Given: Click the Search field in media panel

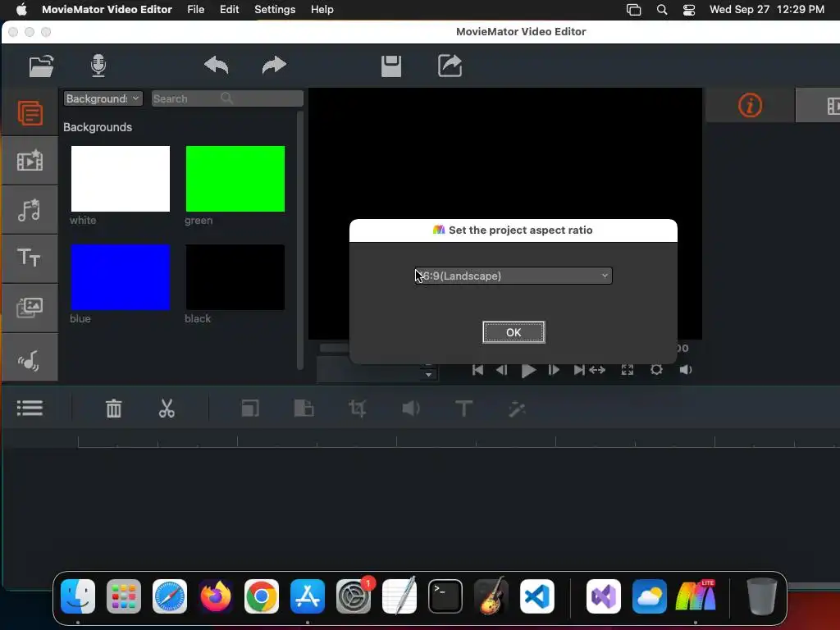Looking at the screenshot, I should click(227, 98).
